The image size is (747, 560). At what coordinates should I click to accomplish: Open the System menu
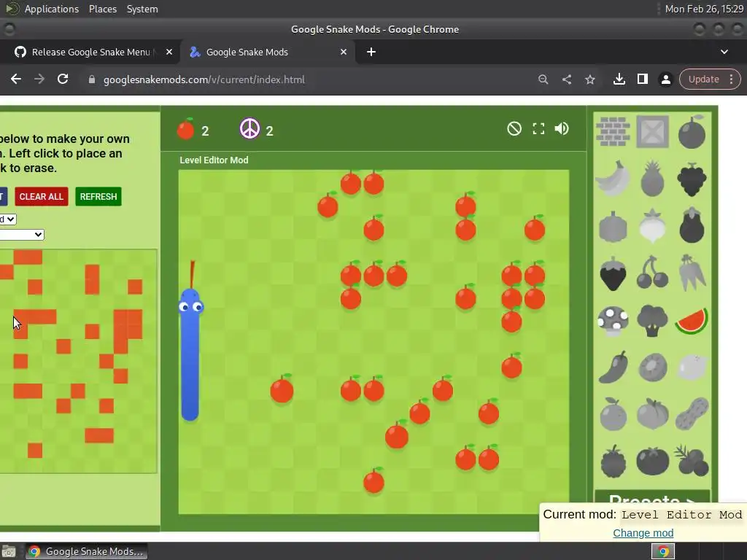pos(142,9)
